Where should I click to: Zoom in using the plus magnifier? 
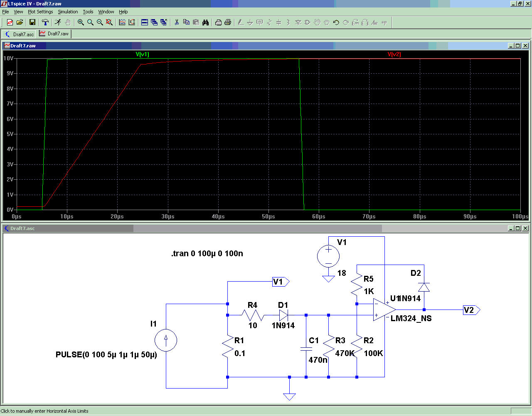click(81, 22)
